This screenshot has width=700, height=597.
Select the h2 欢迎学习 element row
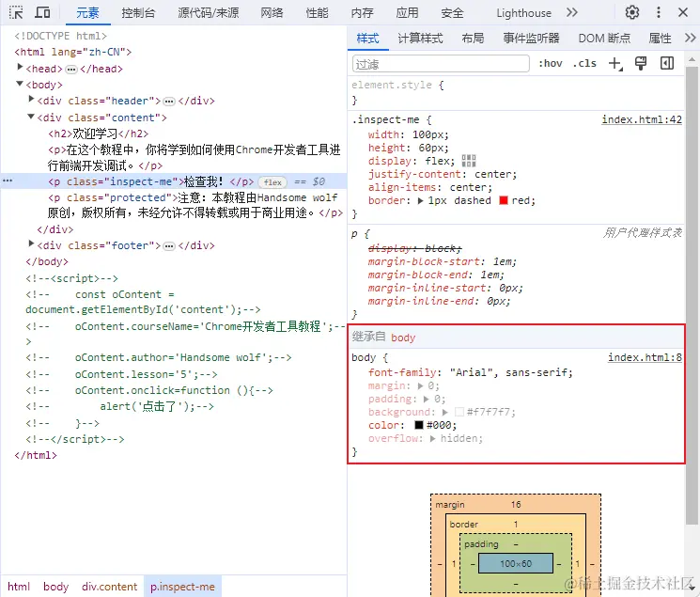coord(99,134)
